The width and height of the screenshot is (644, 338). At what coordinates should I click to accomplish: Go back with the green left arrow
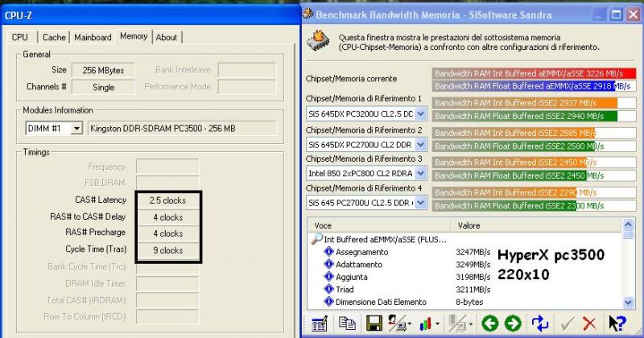(x=489, y=324)
